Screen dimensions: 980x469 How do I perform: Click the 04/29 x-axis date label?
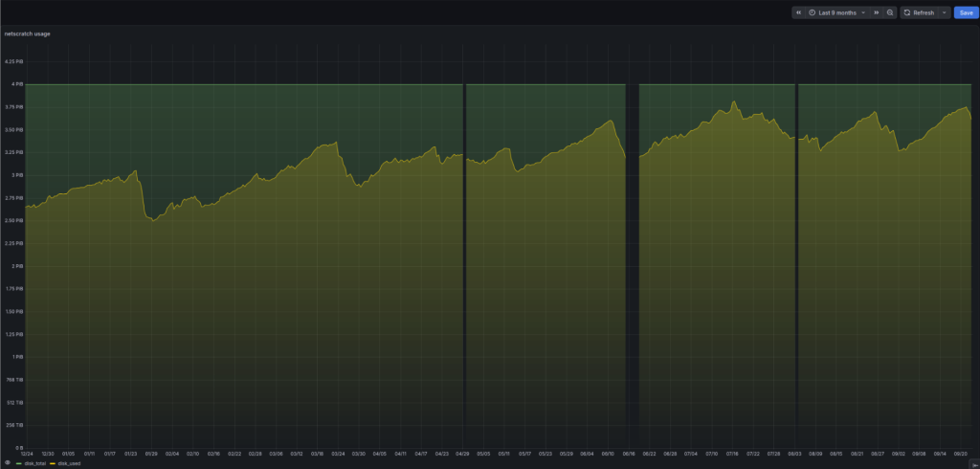click(x=462, y=454)
